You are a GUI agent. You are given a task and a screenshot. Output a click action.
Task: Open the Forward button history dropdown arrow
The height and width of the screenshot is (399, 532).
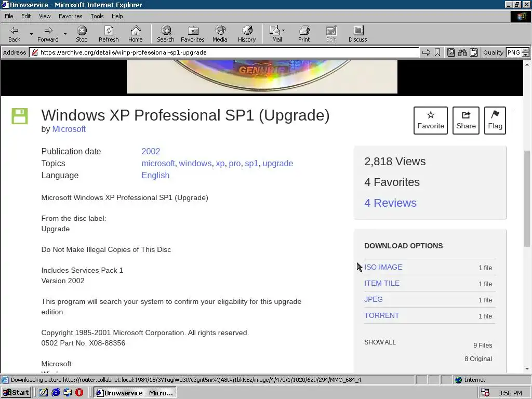pos(65,34)
